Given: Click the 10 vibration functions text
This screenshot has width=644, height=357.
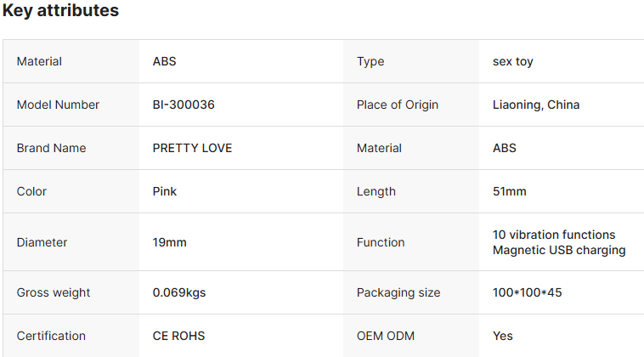Looking at the screenshot, I should pyautogui.click(x=554, y=235).
